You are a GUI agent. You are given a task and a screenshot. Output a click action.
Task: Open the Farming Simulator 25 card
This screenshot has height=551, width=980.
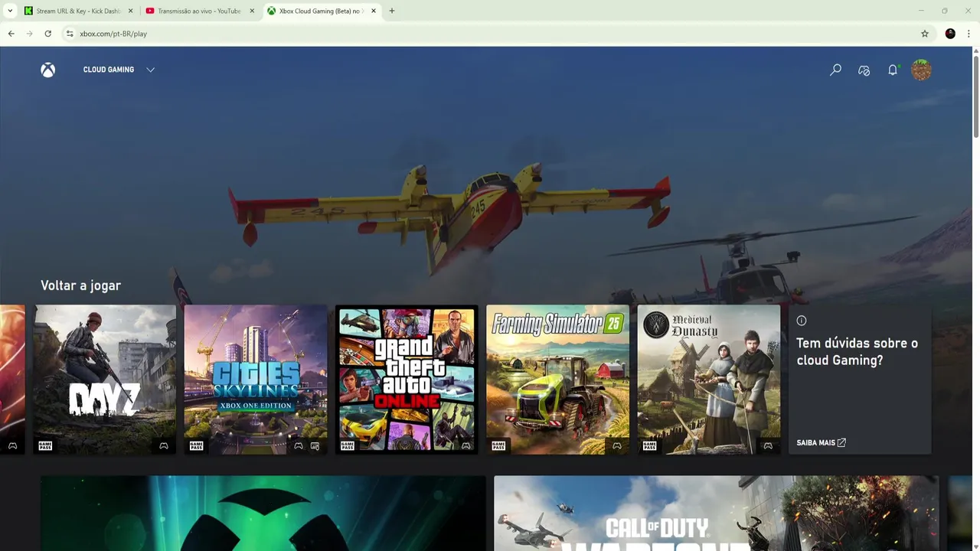coord(558,380)
